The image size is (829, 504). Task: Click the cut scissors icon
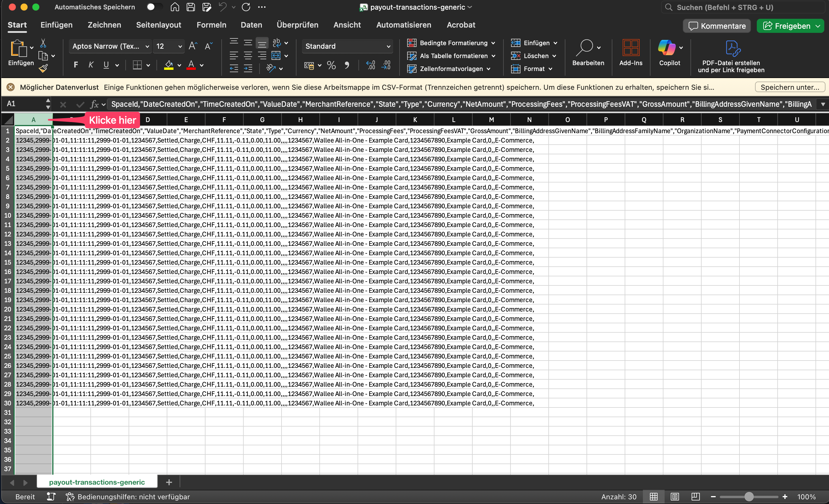tap(43, 43)
